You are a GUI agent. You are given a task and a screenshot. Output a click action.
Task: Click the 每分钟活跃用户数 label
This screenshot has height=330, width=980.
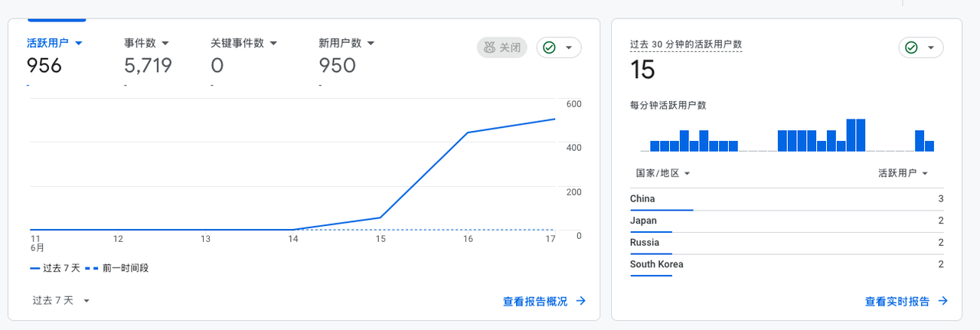(x=668, y=106)
